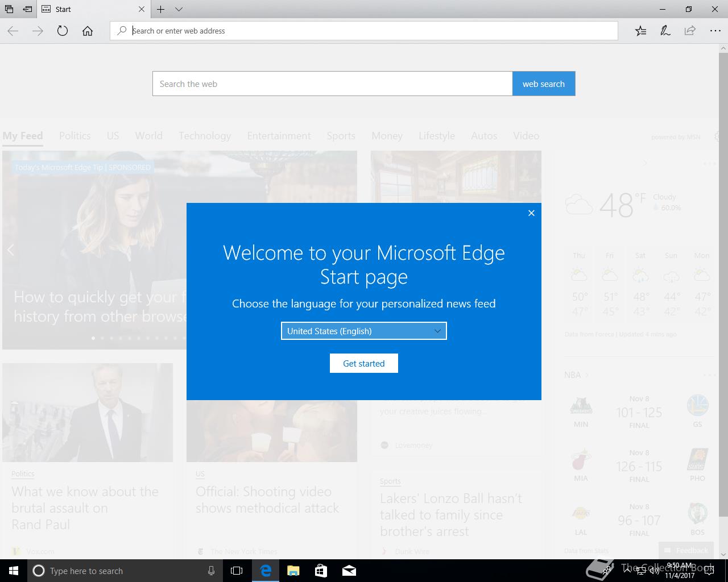Expand the NBA scores section chevron
This screenshot has width=728, height=582.
click(x=587, y=375)
